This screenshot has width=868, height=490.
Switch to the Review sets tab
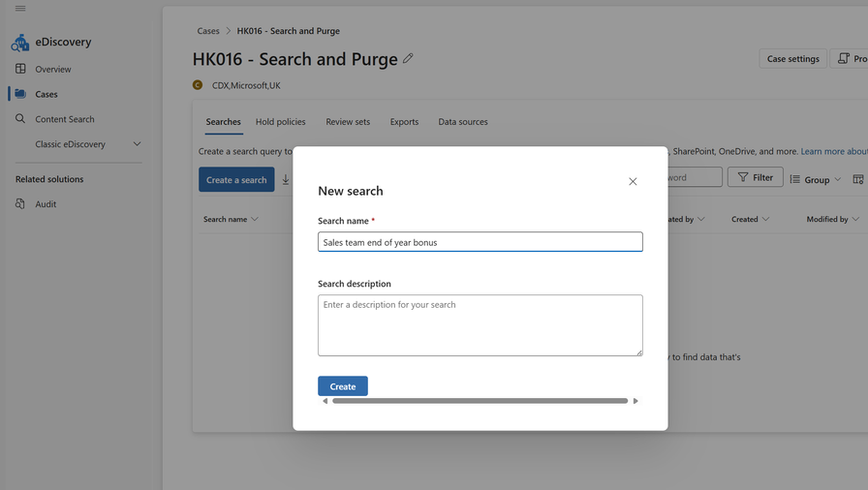[348, 122]
